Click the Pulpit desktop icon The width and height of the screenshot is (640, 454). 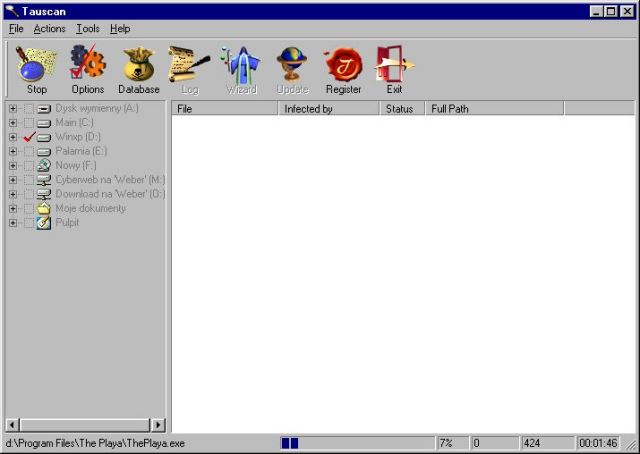44,223
